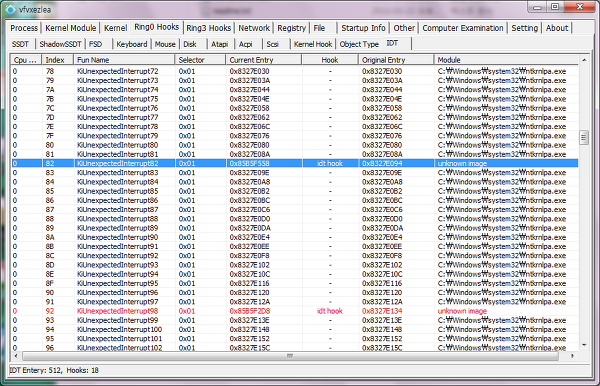The image size is (600, 386).
Task: Switch to the Kernel Module tab
Action: pos(70,28)
